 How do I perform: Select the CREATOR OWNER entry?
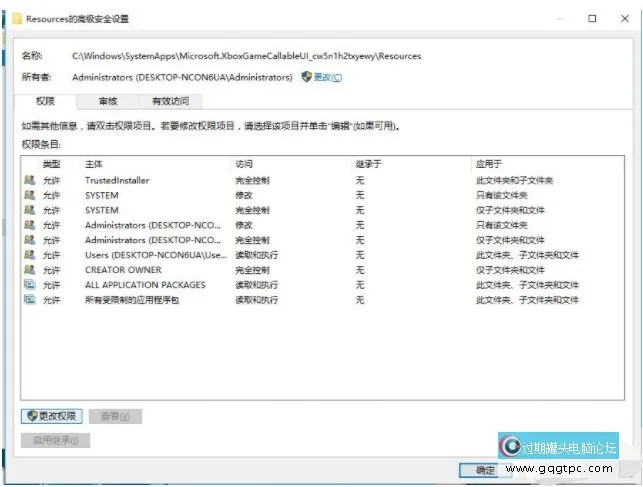pos(322,270)
